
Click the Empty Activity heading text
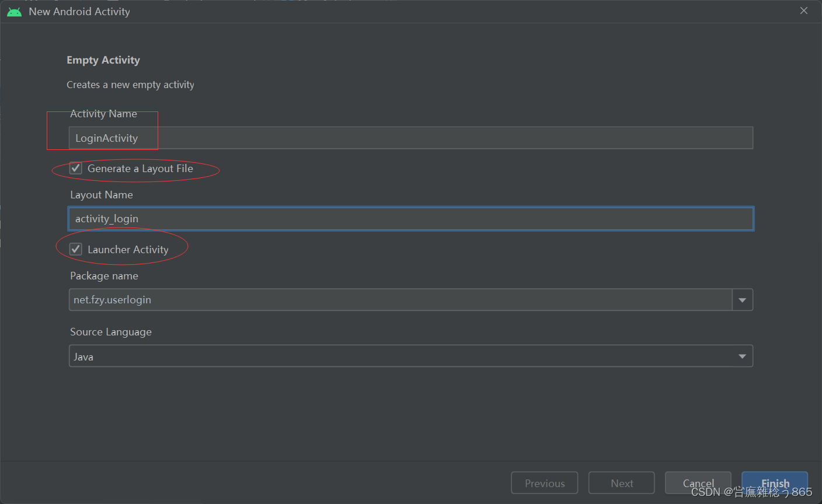(103, 60)
